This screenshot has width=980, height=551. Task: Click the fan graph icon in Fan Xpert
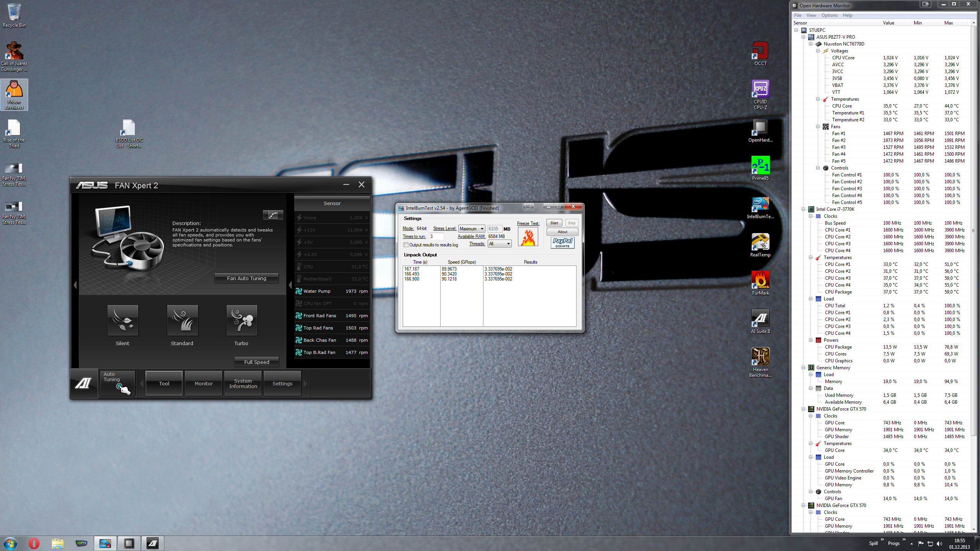[273, 215]
